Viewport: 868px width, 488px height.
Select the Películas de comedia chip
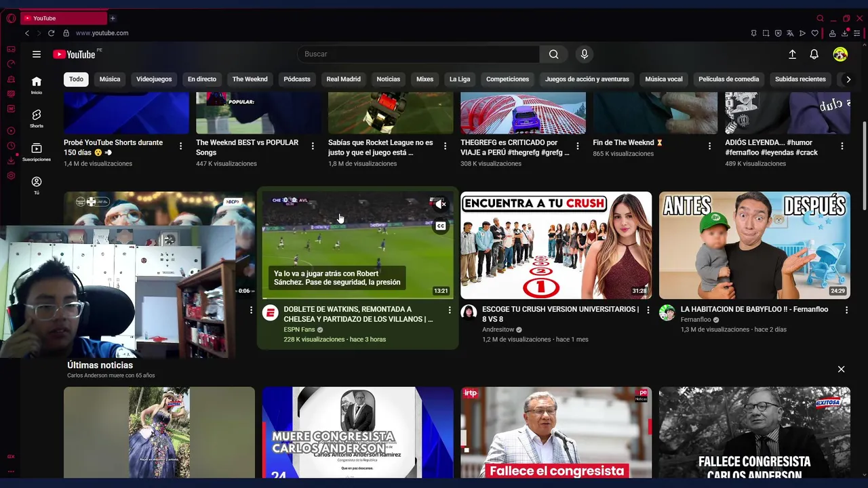(x=729, y=79)
